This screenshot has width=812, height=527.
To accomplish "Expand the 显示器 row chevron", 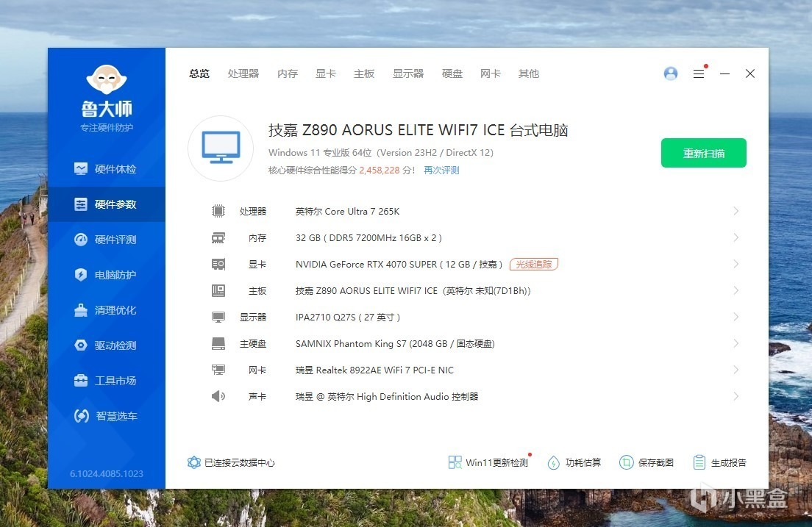I will pos(736,317).
